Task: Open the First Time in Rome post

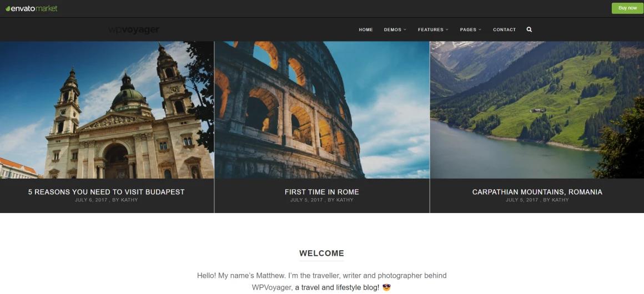Action: (321, 192)
